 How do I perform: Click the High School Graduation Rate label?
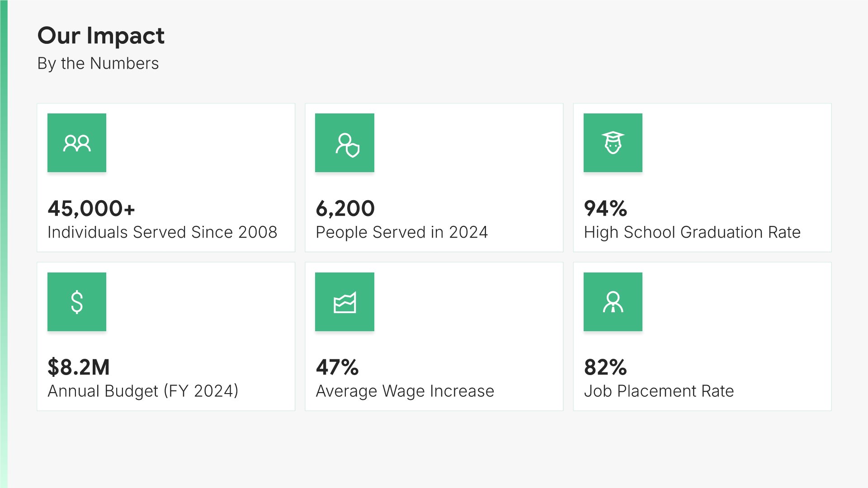click(692, 232)
